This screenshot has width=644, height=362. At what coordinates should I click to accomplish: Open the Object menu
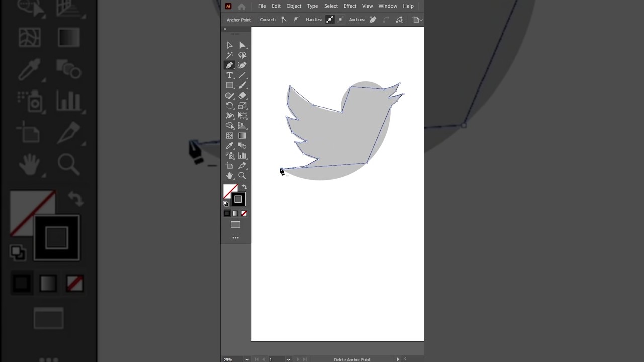(294, 6)
